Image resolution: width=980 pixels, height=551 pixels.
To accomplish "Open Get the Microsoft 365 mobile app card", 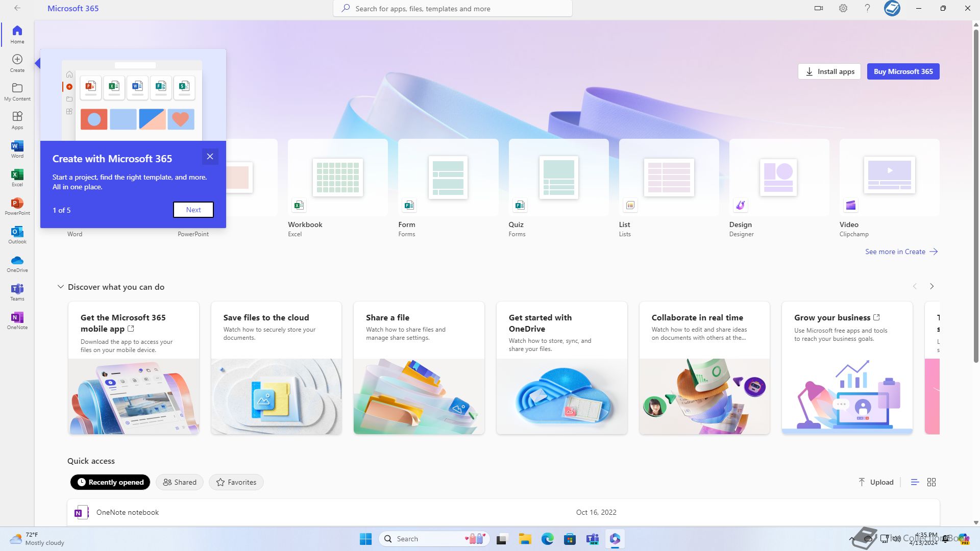I will (134, 368).
